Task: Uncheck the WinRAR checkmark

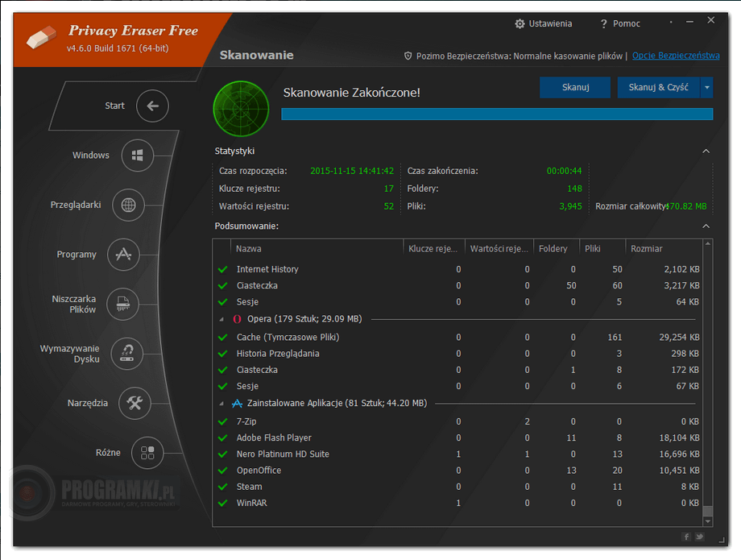Action: point(222,503)
